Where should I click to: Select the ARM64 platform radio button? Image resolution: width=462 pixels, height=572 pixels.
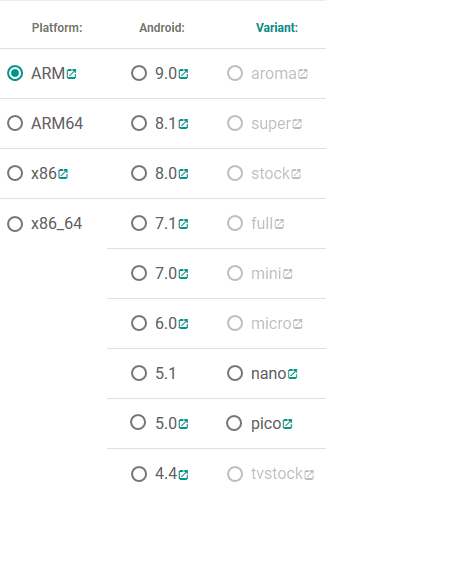coord(15,123)
